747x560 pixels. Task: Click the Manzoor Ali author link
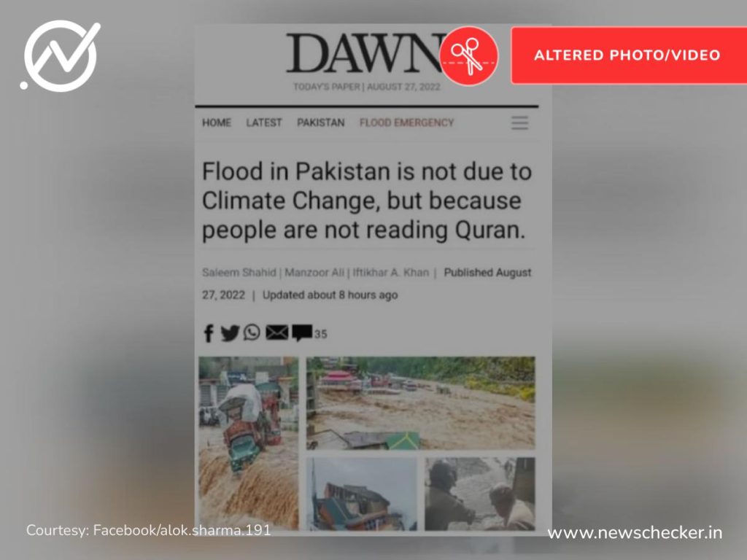click(x=314, y=273)
